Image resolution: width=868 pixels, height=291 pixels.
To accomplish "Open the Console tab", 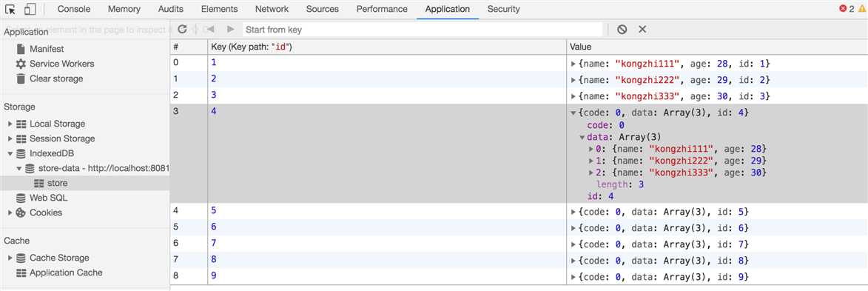I will click(x=73, y=9).
